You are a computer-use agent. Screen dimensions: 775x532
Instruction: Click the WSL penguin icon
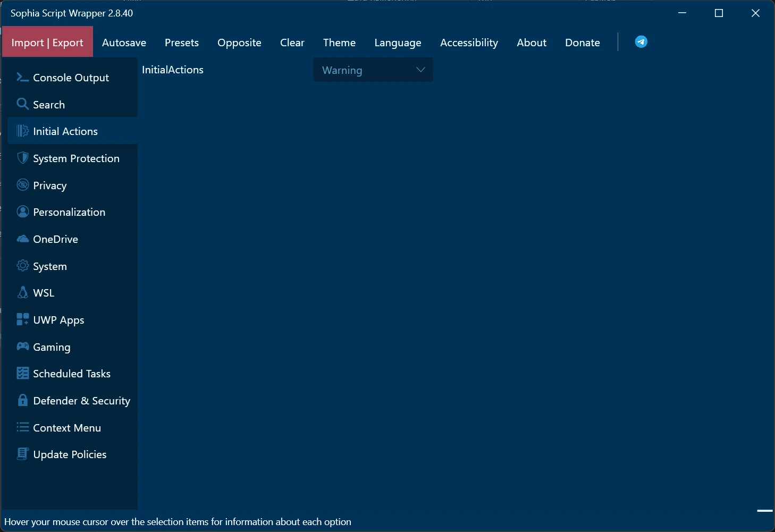click(22, 292)
